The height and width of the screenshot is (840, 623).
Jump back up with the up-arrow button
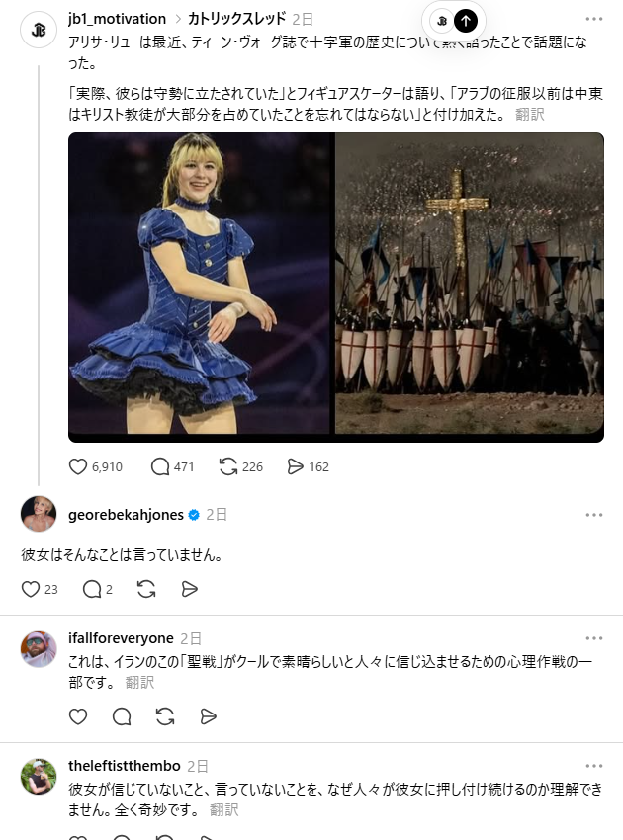[466, 21]
